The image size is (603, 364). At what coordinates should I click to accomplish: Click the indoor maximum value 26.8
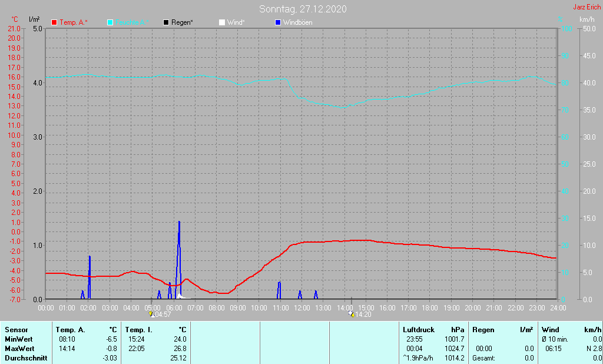(180, 349)
